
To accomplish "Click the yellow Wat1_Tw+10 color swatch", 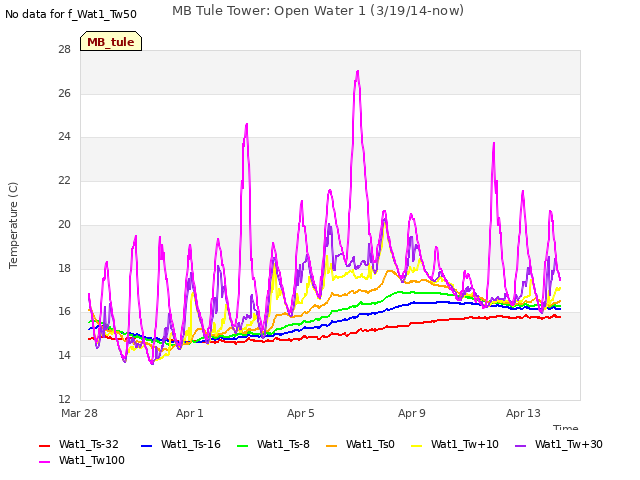I will 416,446.
